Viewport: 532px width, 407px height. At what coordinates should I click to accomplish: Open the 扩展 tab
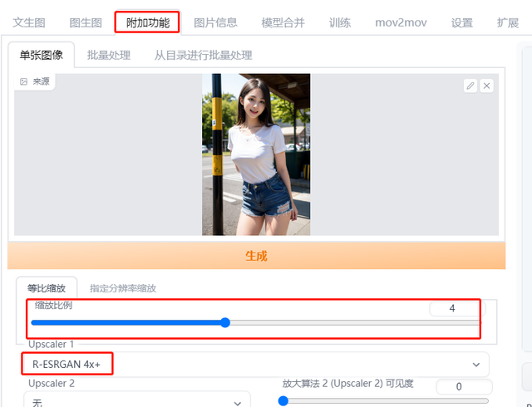508,22
